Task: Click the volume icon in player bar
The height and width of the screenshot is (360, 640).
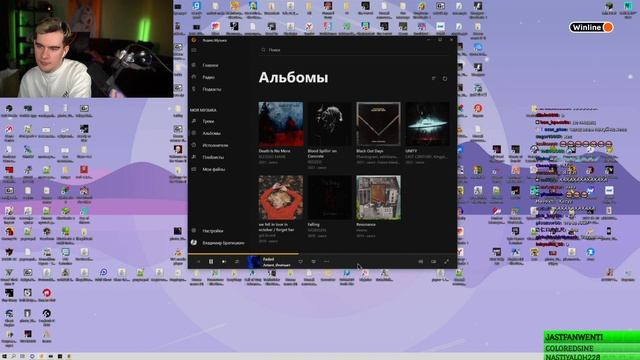Action: click(420, 262)
